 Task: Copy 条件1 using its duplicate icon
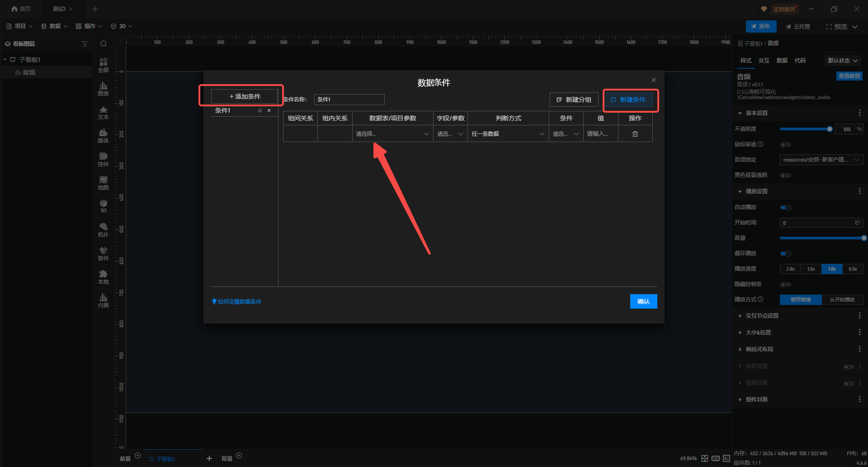pyautogui.click(x=260, y=110)
